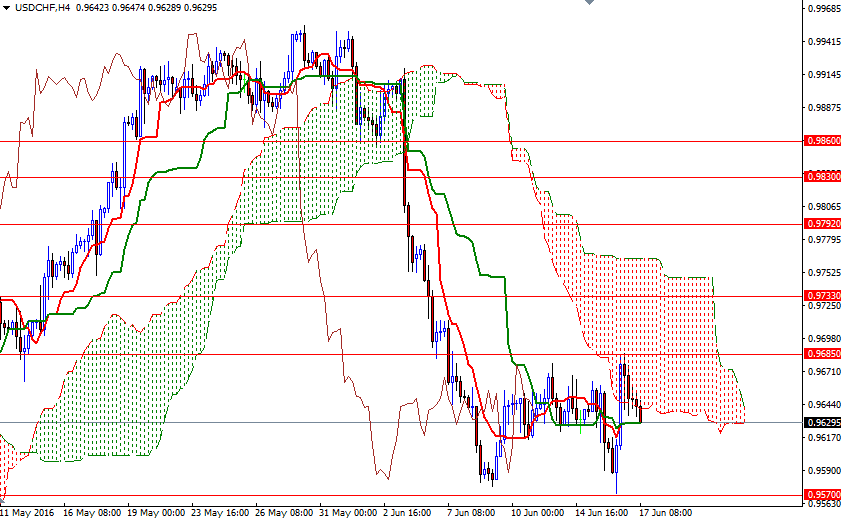
Task: Click the 26 May 08:00 time label
Action: 284,512
